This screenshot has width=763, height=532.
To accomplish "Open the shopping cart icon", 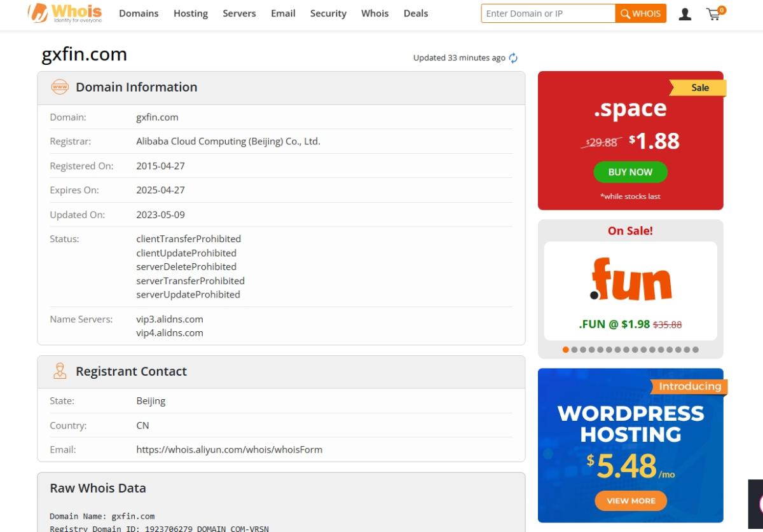I will [x=714, y=14].
